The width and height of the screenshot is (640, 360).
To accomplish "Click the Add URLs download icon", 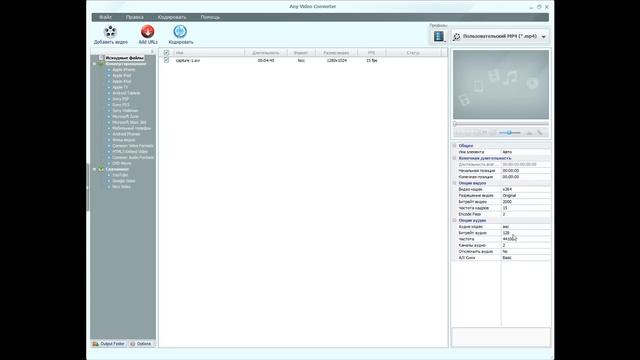I will [x=147, y=31].
